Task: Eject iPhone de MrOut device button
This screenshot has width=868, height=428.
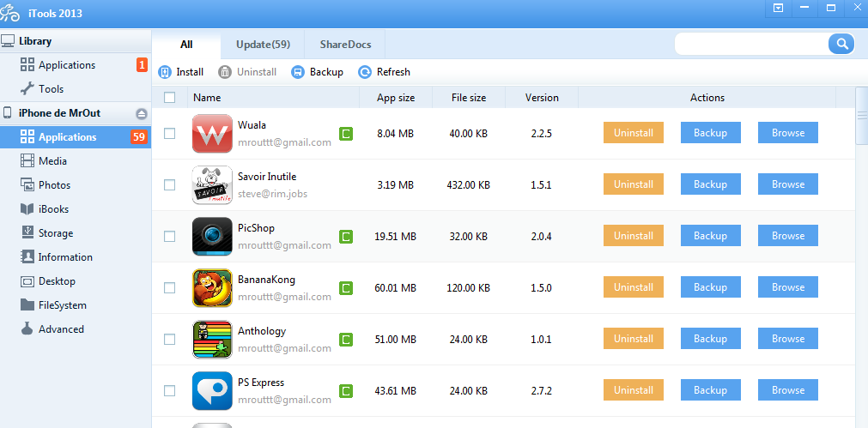Action: pos(141,113)
